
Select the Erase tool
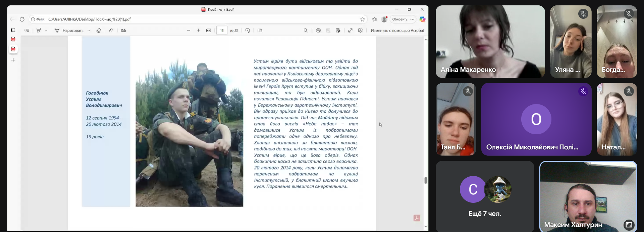click(99, 31)
